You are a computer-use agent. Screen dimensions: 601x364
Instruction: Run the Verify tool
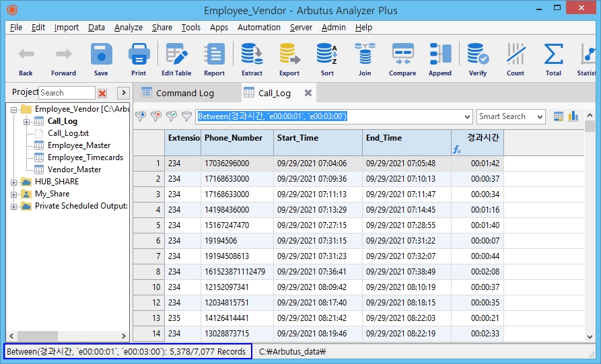[478, 60]
